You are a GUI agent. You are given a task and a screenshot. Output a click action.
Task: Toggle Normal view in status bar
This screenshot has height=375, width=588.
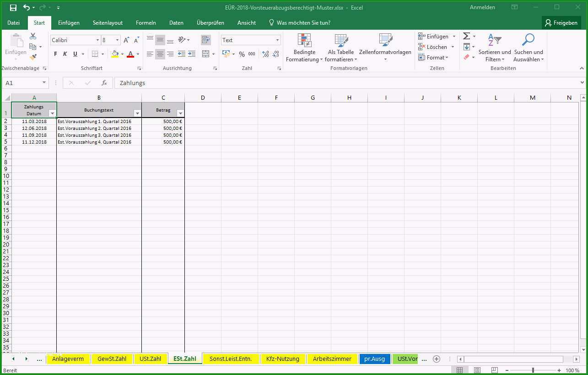[x=460, y=370]
